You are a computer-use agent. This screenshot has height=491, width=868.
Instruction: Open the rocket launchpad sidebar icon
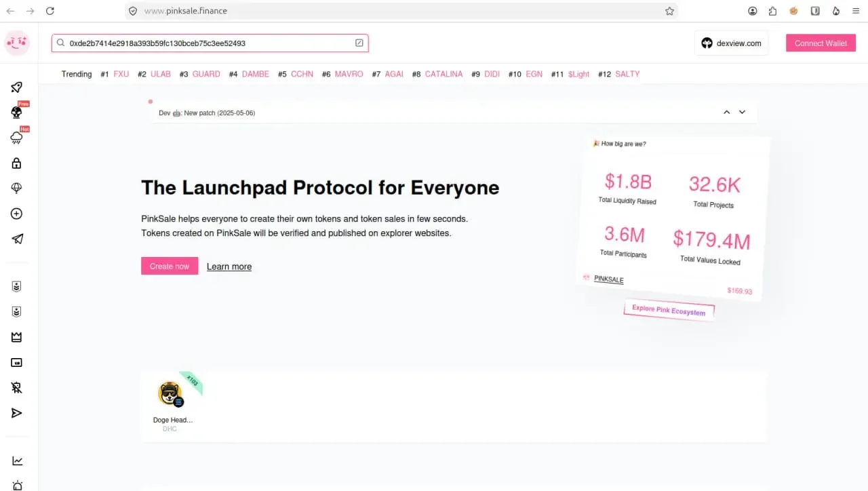point(17,87)
